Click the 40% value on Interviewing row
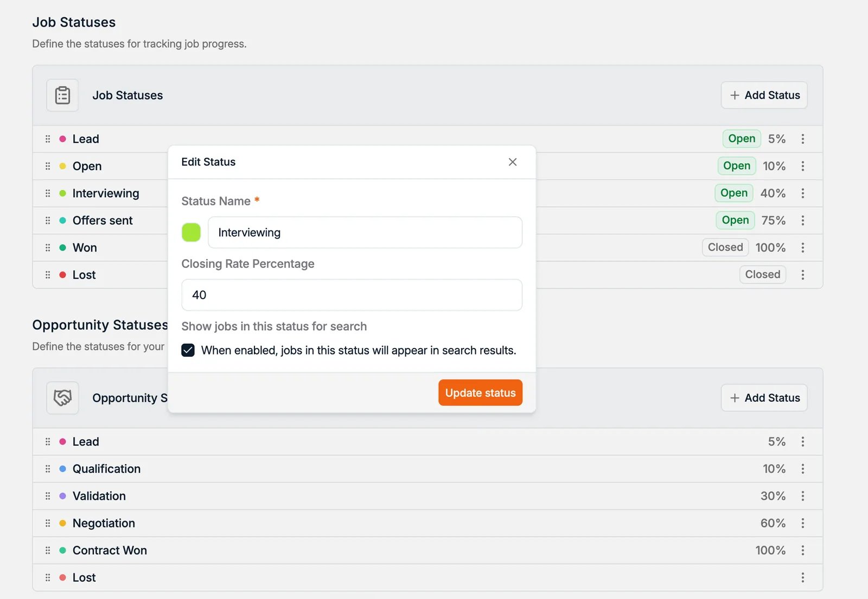This screenshot has height=599, width=868. pyautogui.click(x=773, y=193)
